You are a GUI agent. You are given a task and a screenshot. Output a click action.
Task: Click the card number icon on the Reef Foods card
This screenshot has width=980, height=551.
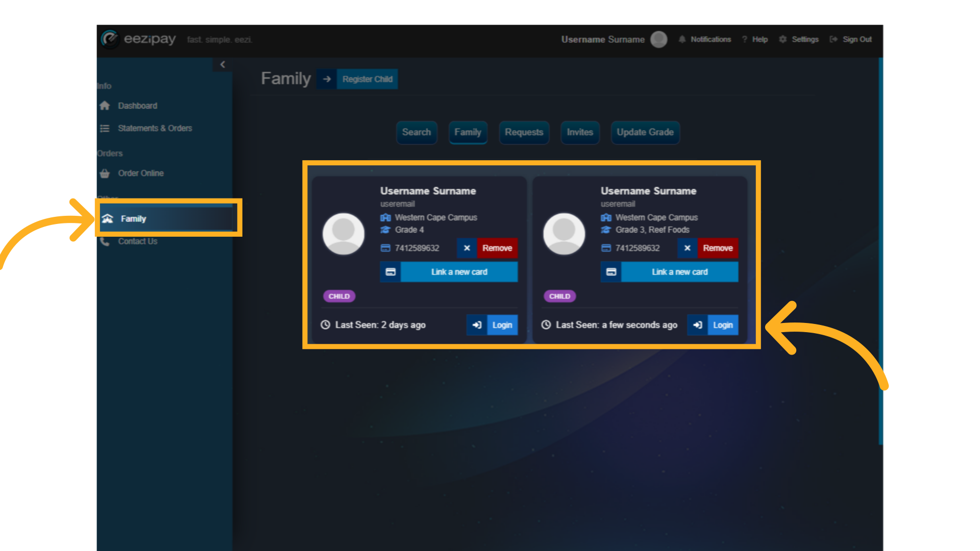(x=606, y=248)
